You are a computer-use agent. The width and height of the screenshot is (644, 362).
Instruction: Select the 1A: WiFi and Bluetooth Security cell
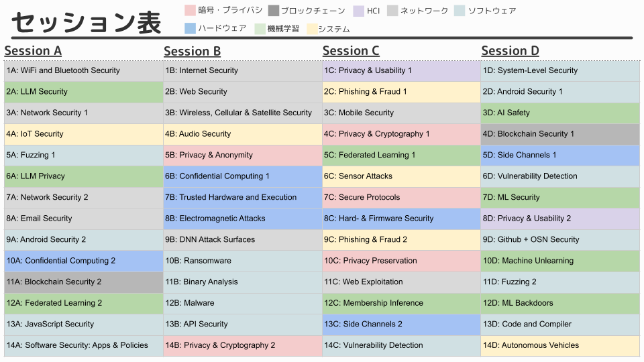[84, 70]
